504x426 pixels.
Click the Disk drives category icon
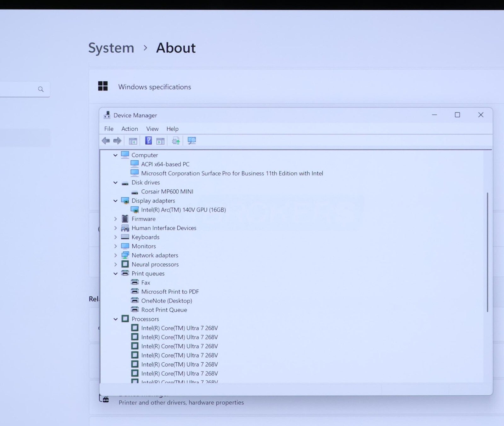[125, 183]
